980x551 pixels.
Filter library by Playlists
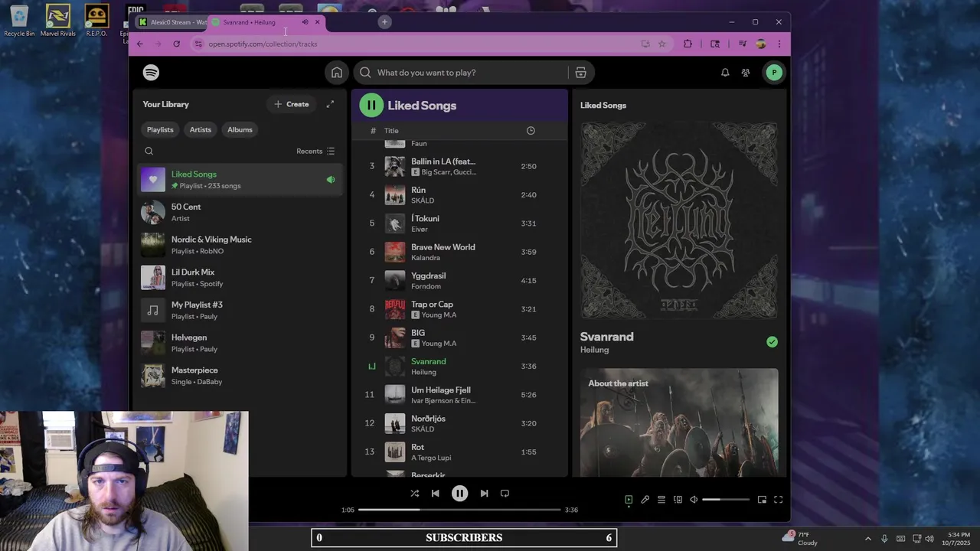[x=160, y=129]
